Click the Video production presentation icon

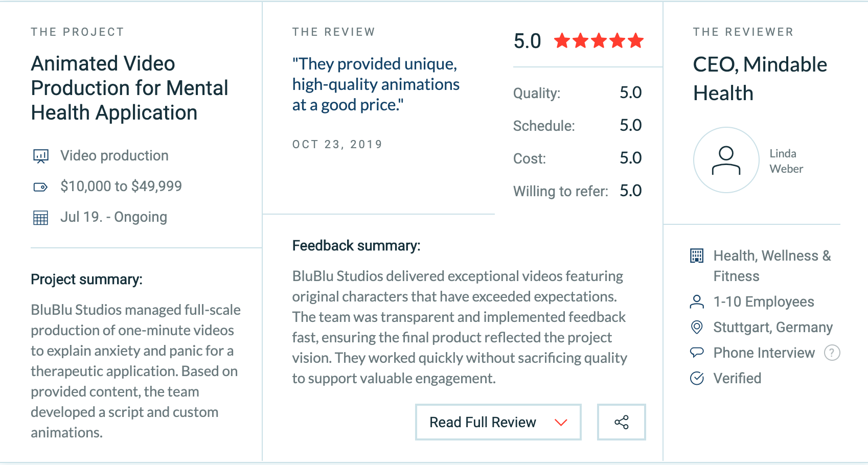click(41, 156)
